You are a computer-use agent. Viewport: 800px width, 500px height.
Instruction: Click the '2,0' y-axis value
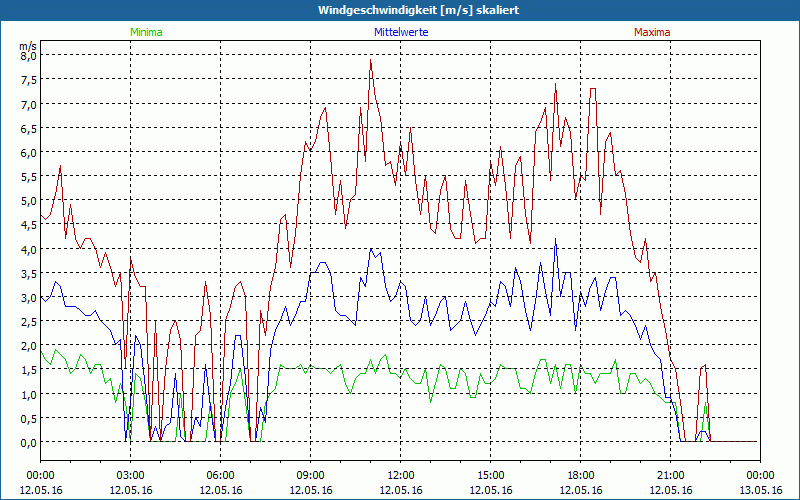coord(29,345)
